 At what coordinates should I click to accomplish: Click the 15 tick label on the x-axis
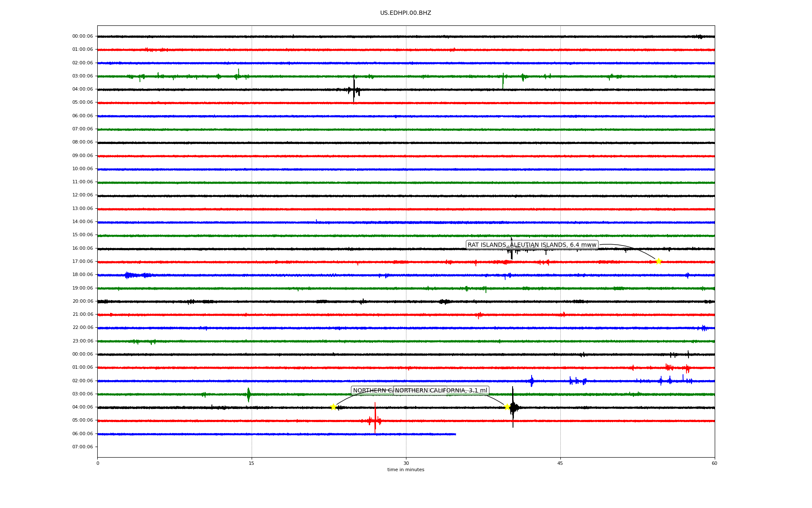click(252, 463)
